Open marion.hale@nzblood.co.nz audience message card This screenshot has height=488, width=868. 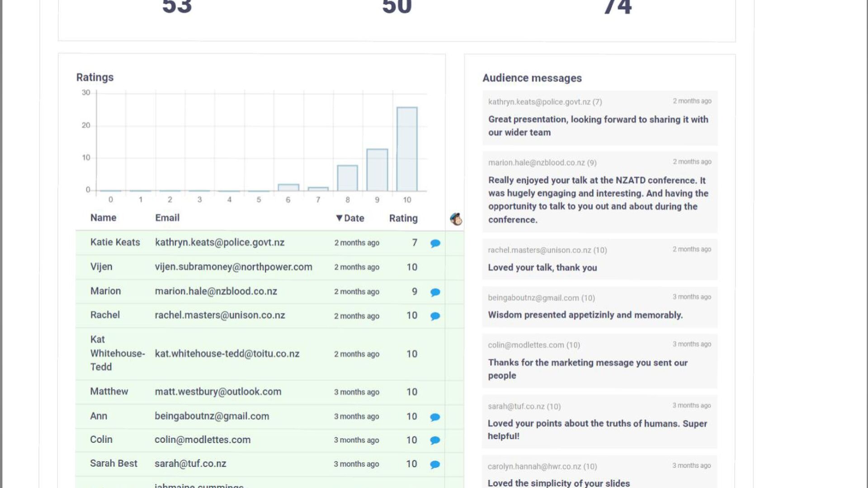[x=599, y=192]
